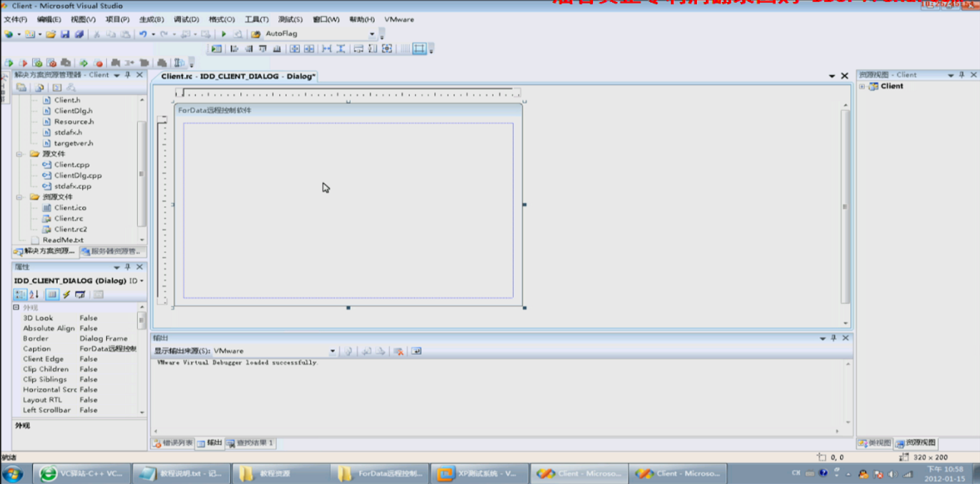Click the Show All Files icon in Solution Explorer
The width and height of the screenshot is (980, 484).
39,88
